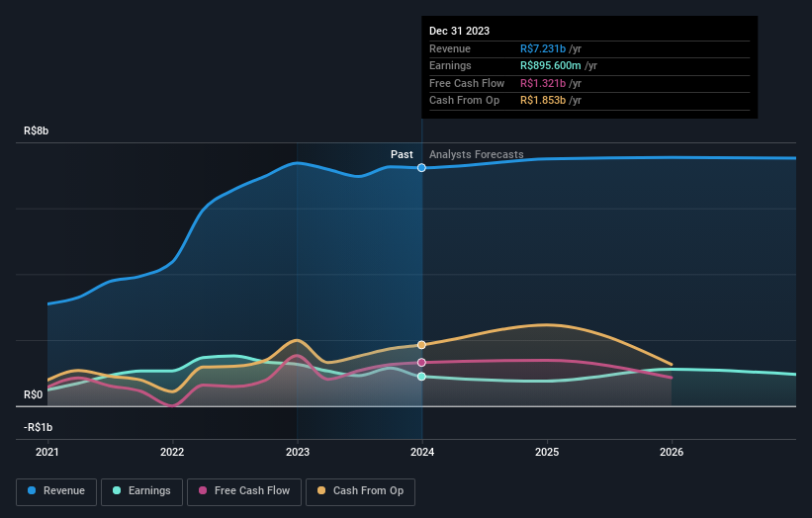Click the R$0 y-axis label

[34, 394]
